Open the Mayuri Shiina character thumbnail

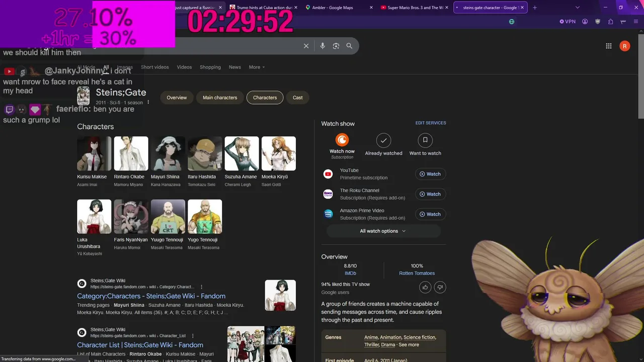(168, 153)
